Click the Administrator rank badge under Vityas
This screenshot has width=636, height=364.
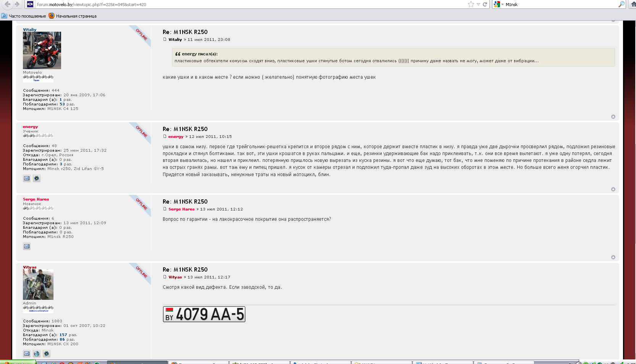(38, 309)
